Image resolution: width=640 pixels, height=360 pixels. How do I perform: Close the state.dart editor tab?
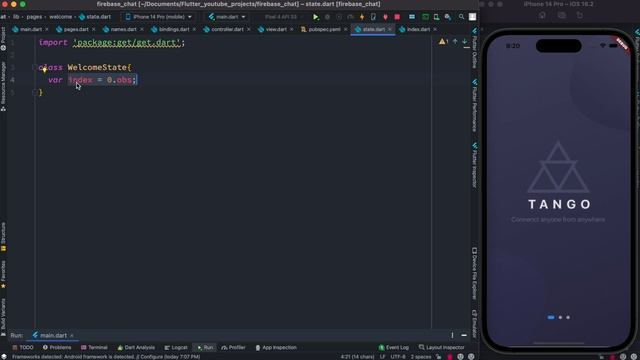coord(390,29)
